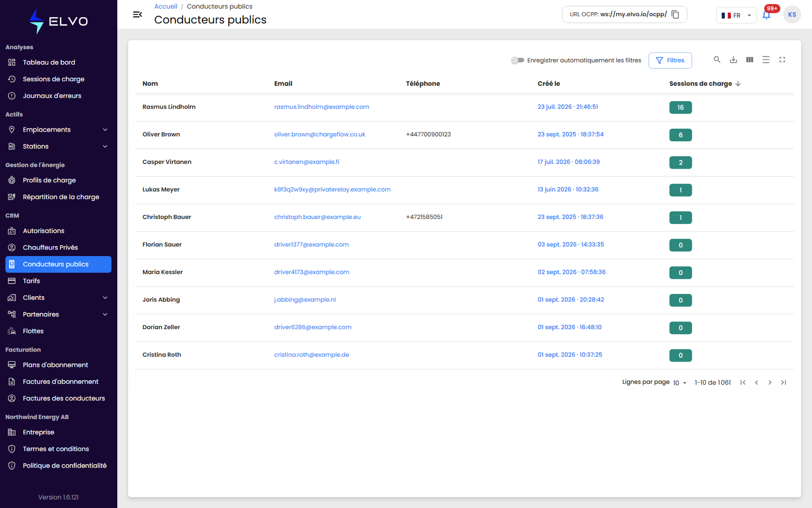Go to the previous page of results
Image resolution: width=812 pixels, height=508 pixels.
[756, 383]
